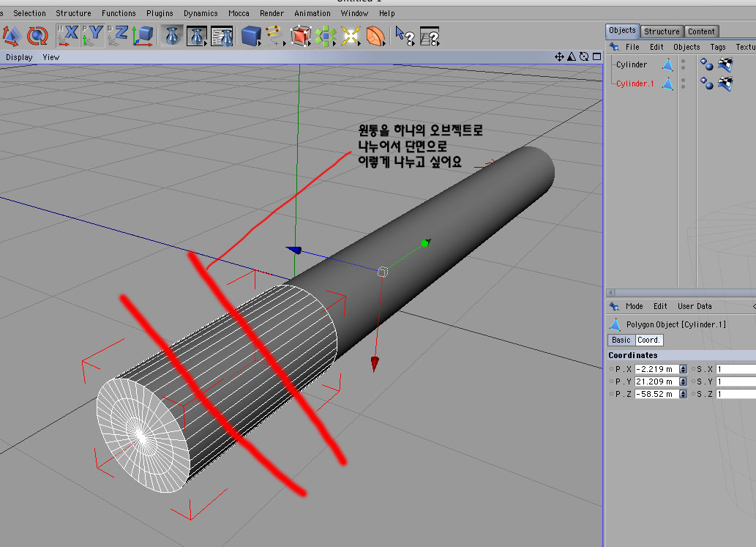Toggle the world/object coordinate system icon
The width and height of the screenshot is (756, 547).
pyautogui.click(x=143, y=36)
